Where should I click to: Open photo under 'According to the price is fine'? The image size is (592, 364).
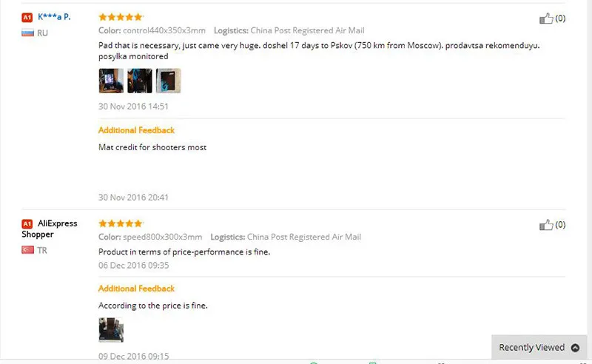(111, 330)
